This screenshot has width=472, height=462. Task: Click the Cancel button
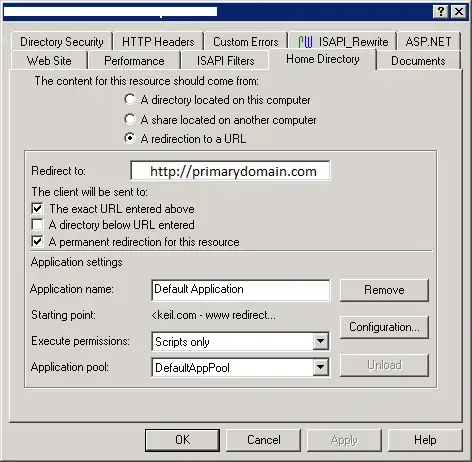pos(263,440)
